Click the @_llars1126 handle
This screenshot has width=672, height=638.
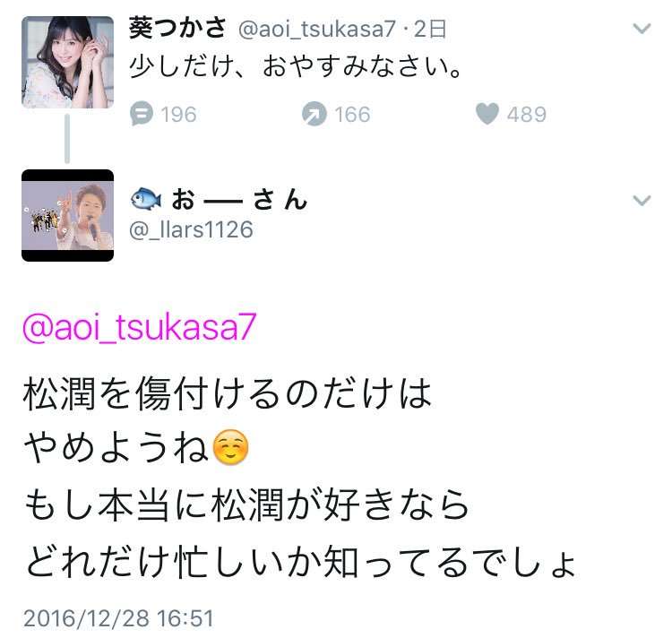point(191,229)
